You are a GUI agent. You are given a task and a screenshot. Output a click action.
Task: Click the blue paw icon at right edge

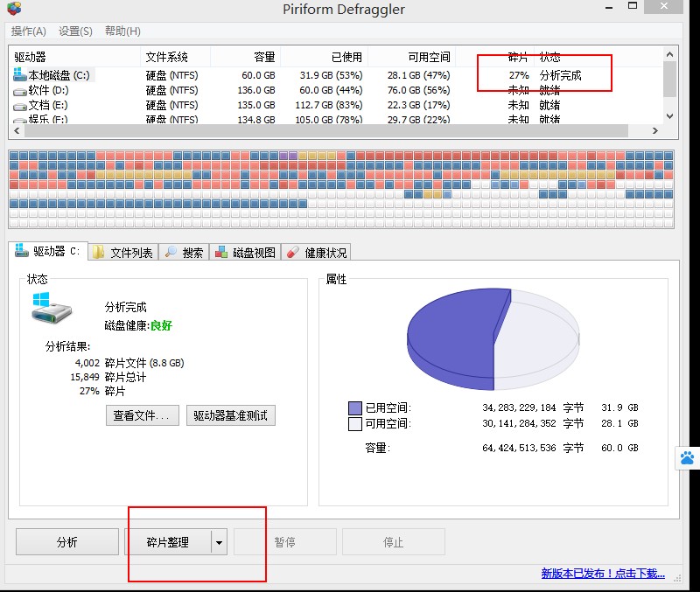(688, 457)
